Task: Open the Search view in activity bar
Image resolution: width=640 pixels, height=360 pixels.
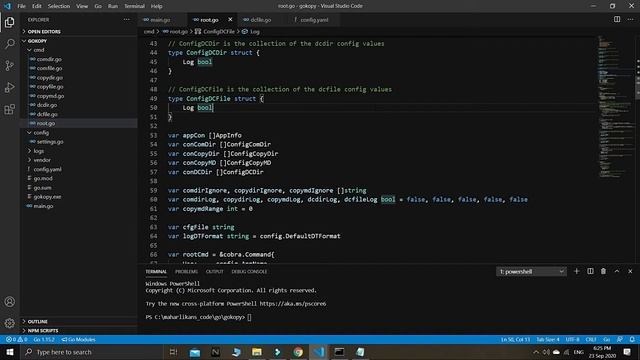Action: click(x=10, y=44)
